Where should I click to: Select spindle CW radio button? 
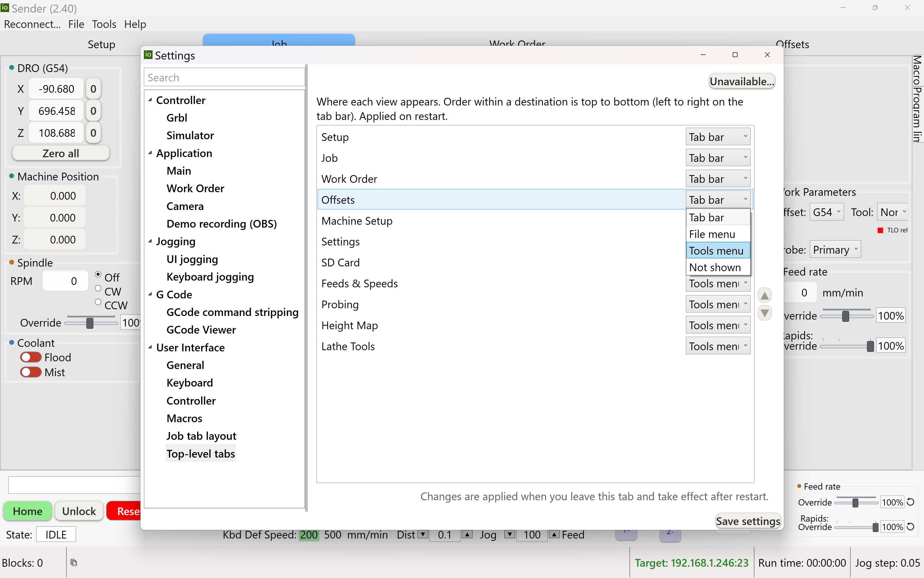98,288
